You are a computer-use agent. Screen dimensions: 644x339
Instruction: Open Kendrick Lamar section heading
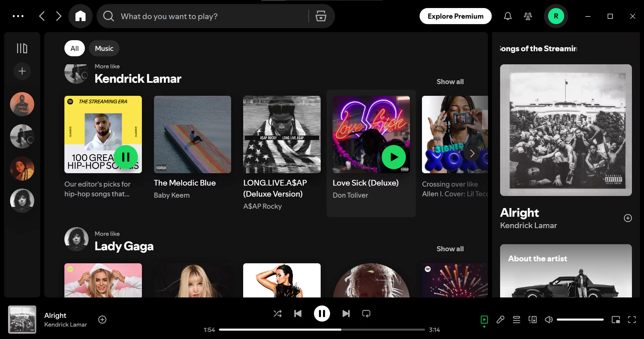(x=138, y=79)
